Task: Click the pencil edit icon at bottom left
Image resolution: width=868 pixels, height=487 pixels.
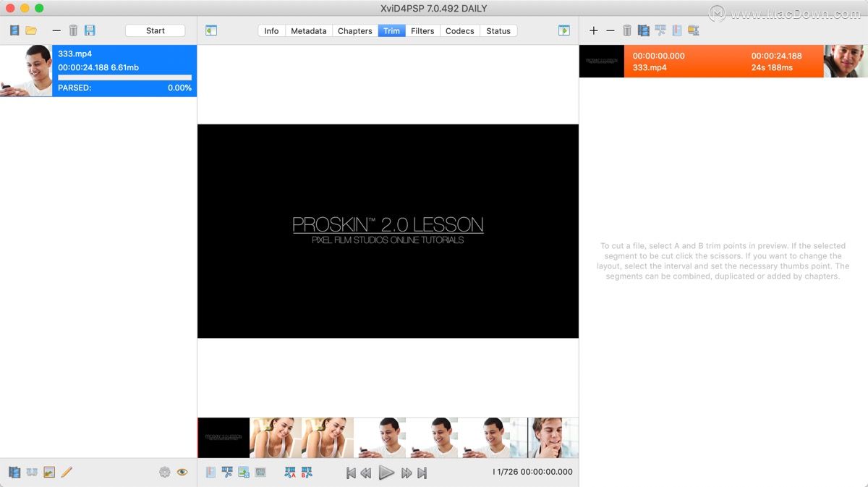Action: [67, 472]
